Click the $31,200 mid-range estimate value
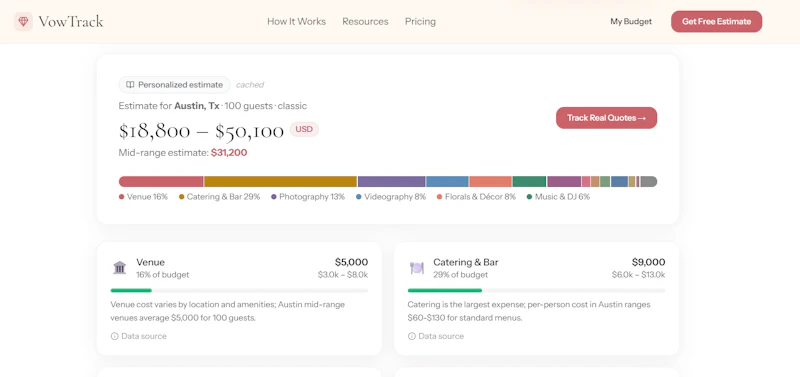Viewport: 800px width, 377px height. tap(229, 153)
